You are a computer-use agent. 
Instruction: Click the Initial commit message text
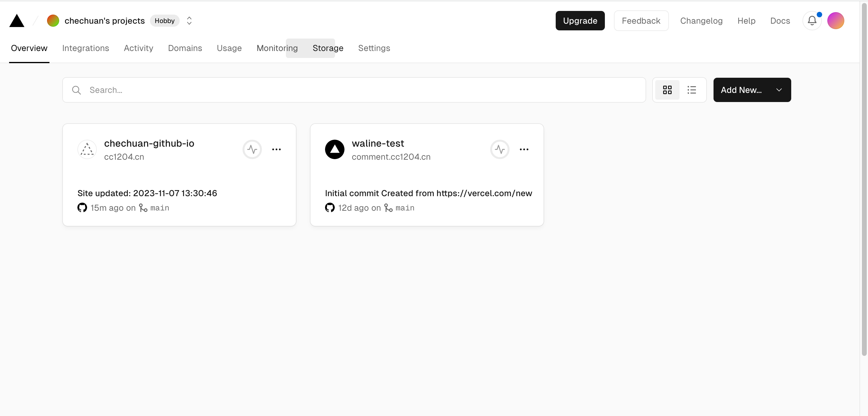pos(428,193)
